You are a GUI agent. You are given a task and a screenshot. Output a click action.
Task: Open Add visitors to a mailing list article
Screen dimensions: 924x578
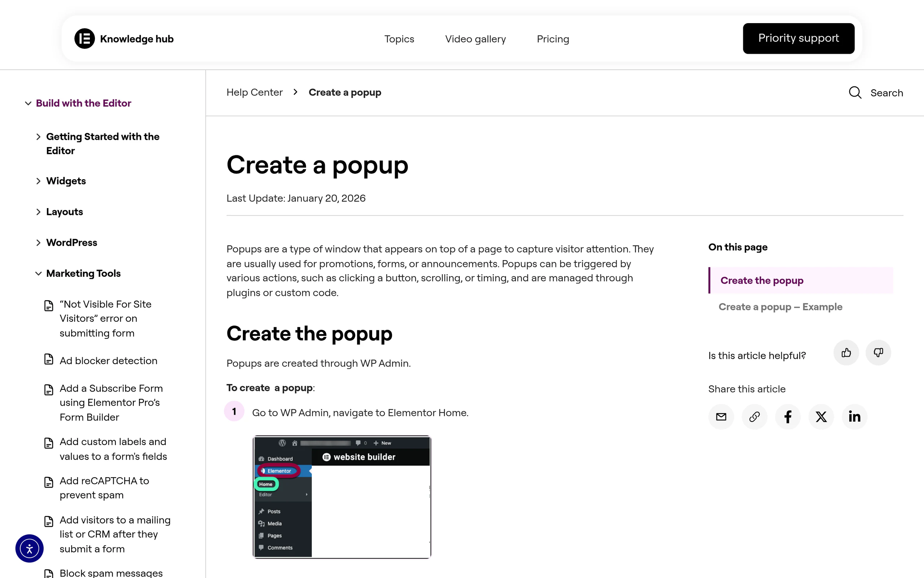pos(115,534)
